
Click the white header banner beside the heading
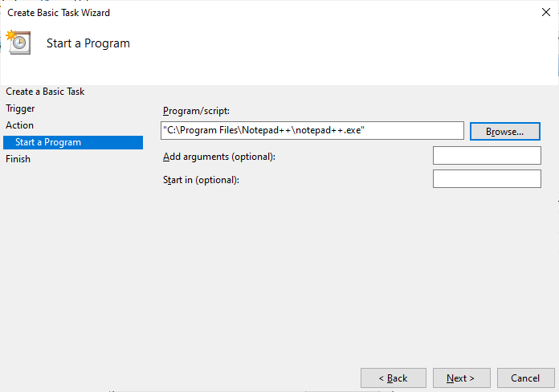[342, 54]
